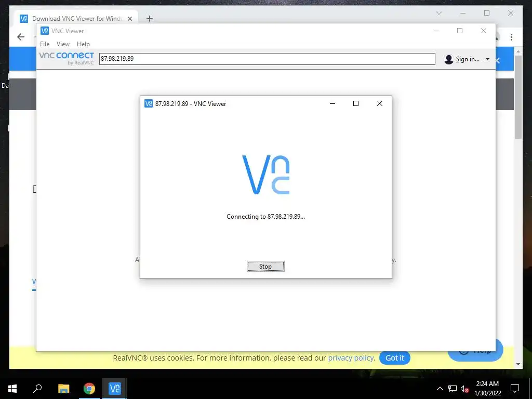Minimize the main VNC Viewer window

(436, 31)
